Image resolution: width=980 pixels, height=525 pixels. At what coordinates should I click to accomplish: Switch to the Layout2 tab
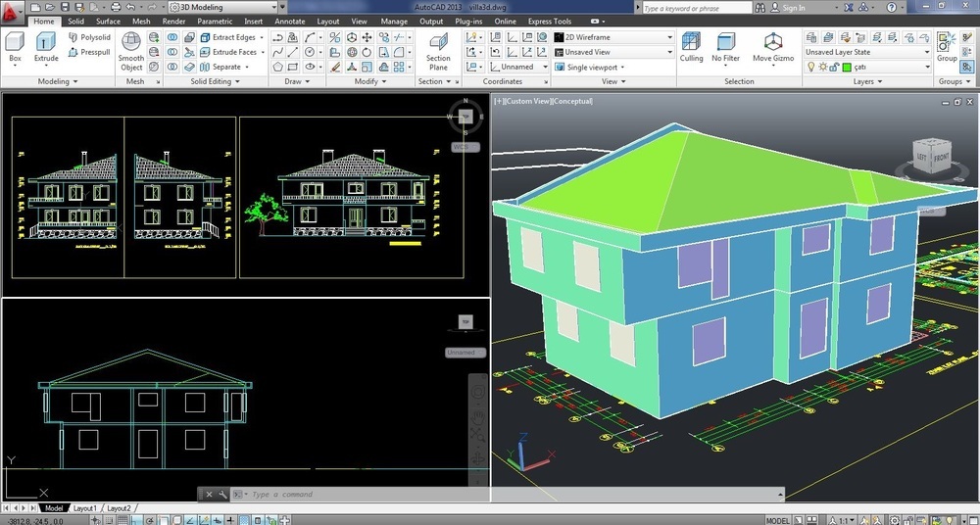coord(119,508)
